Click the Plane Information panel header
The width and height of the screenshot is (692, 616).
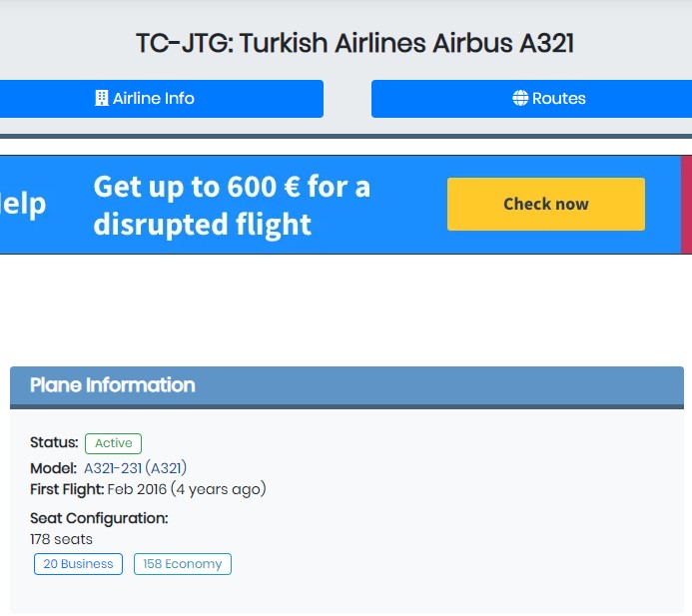pos(346,385)
